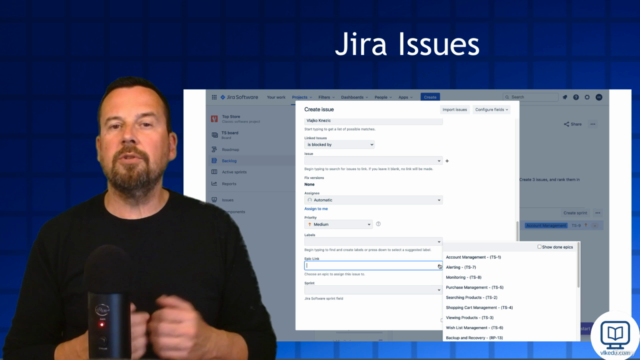
Task: Open the more options ellipsis beside Share
Action: click(x=593, y=124)
